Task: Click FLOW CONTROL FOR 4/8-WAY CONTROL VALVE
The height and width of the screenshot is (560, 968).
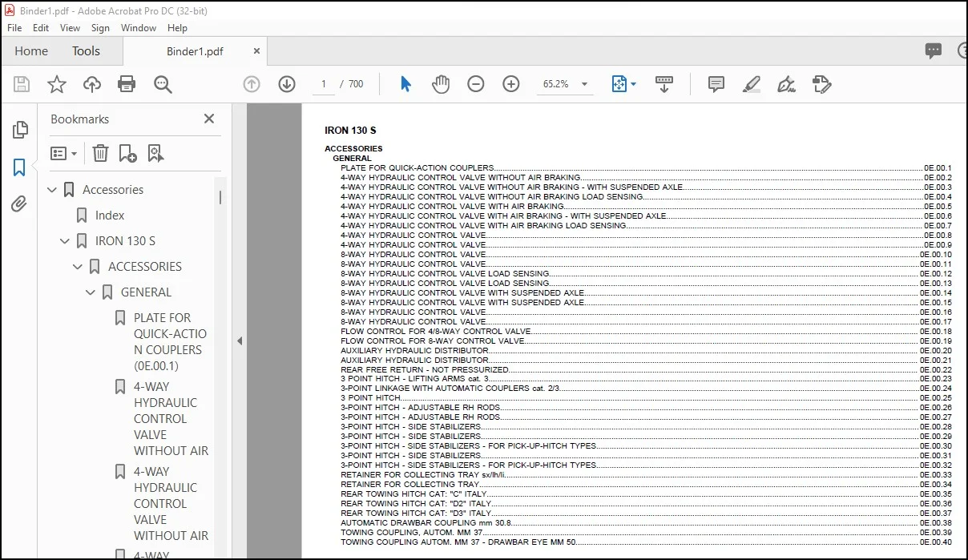Action: pos(436,331)
